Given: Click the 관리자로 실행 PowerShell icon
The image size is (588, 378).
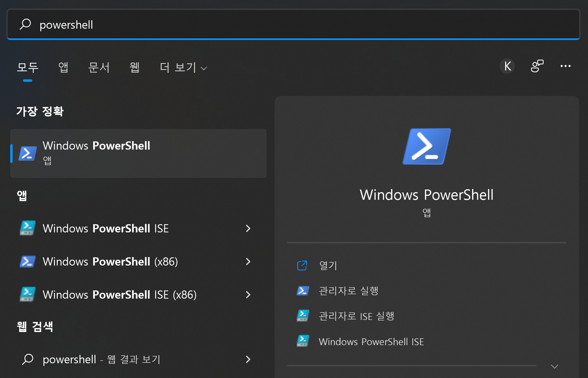Looking at the screenshot, I should pos(303,291).
